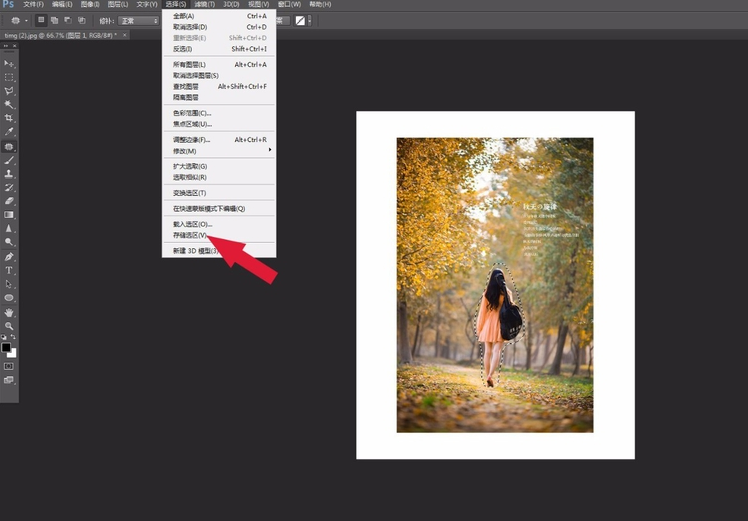Select the Horizontal Type tool
Screen dimensions: 748x521
click(9, 270)
